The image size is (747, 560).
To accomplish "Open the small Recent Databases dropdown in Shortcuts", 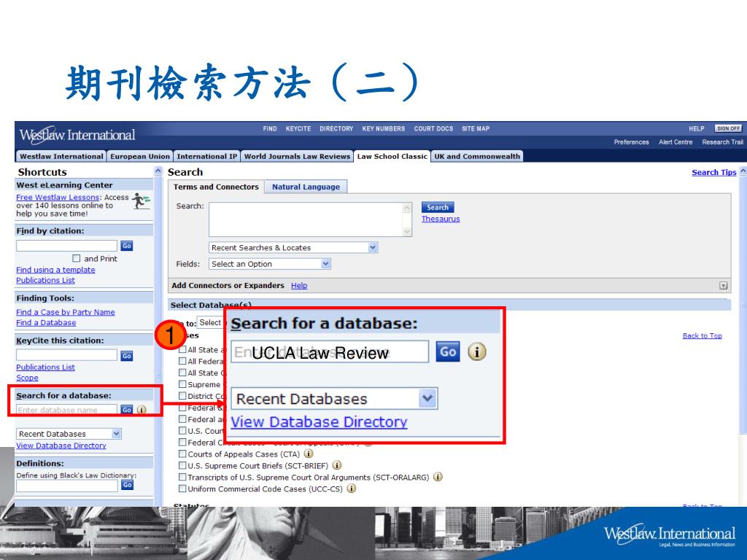I will point(69,434).
